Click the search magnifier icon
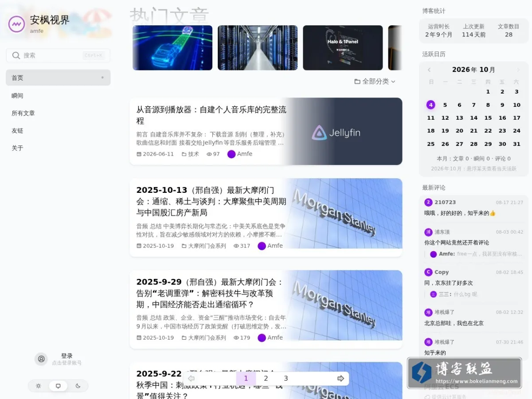The image size is (532, 399). tap(16, 55)
